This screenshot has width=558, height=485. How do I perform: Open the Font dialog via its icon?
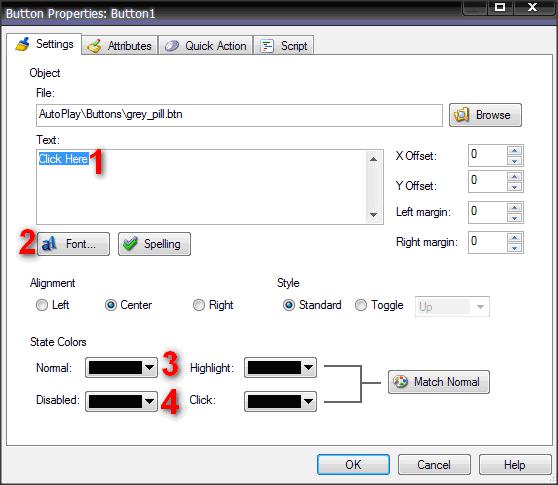click(49, 244)
